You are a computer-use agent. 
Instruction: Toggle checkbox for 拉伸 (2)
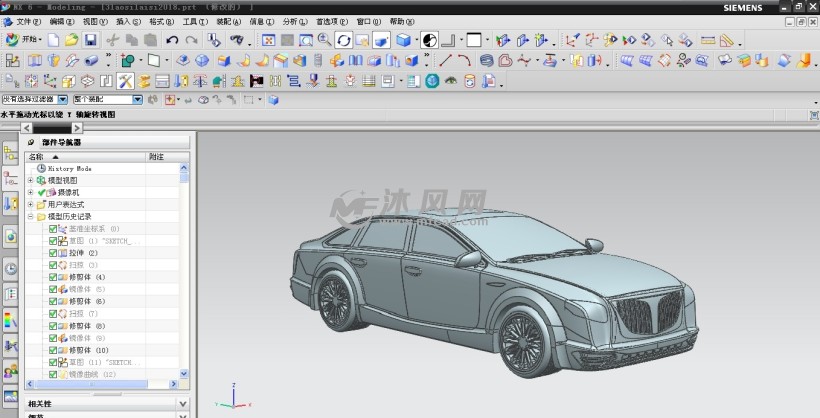point(53,253)
